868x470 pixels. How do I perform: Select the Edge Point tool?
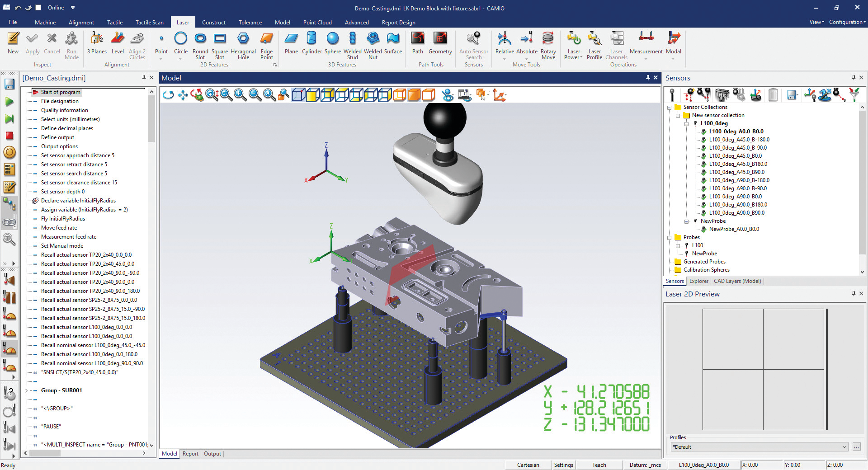(x=267, y=46)
